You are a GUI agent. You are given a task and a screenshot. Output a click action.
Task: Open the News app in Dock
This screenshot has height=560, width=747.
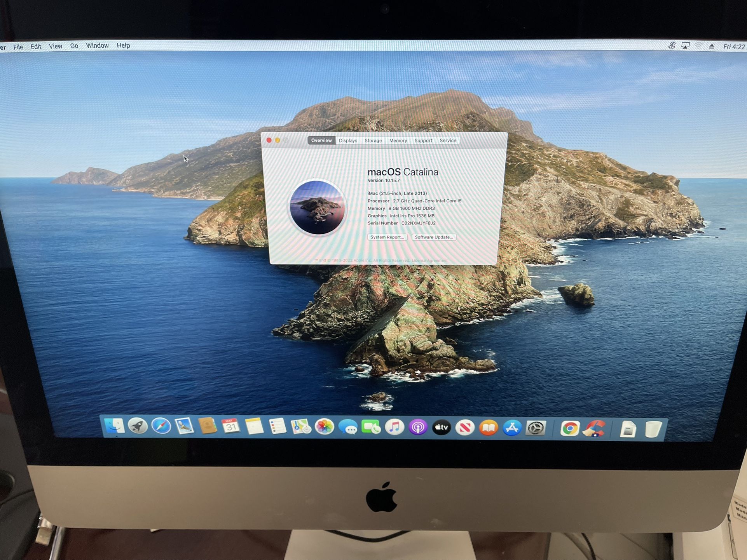point(465,428)
